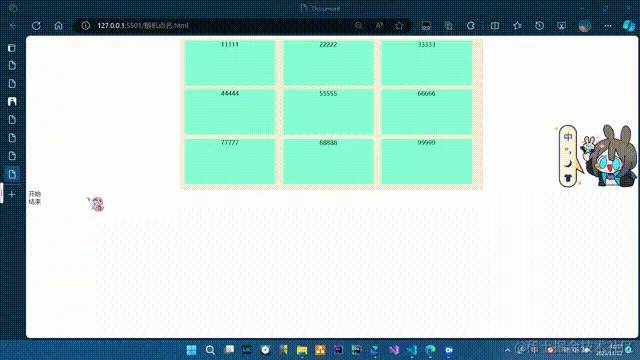
Task: Click the 结束 stop button
Action: tap(35, 201)
